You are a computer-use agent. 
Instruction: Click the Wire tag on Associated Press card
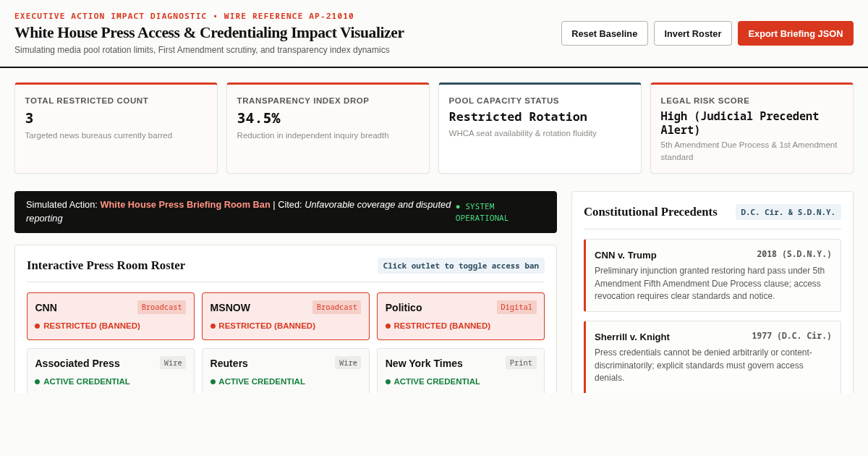173,363
